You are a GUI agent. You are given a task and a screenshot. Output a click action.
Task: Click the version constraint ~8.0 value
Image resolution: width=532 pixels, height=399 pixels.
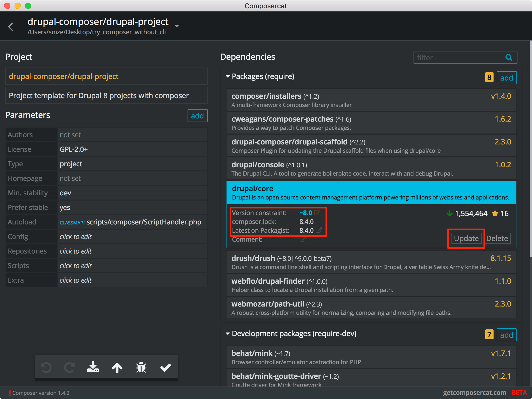coord(305,213)
